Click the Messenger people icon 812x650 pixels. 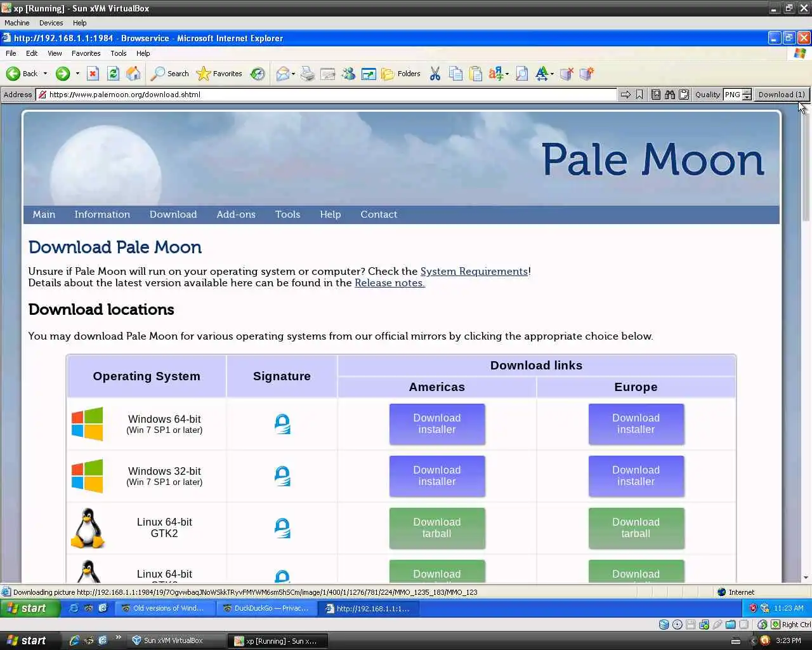tap(348, 74)
